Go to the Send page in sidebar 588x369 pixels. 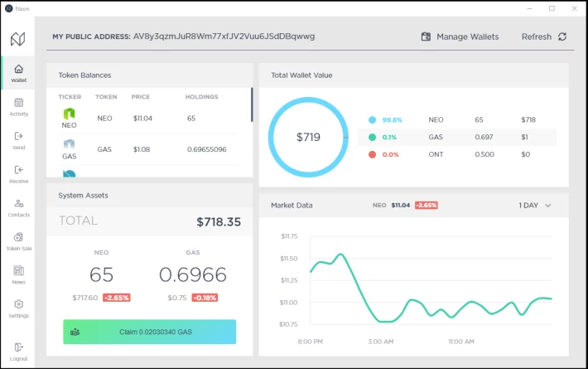click(19, 141)
